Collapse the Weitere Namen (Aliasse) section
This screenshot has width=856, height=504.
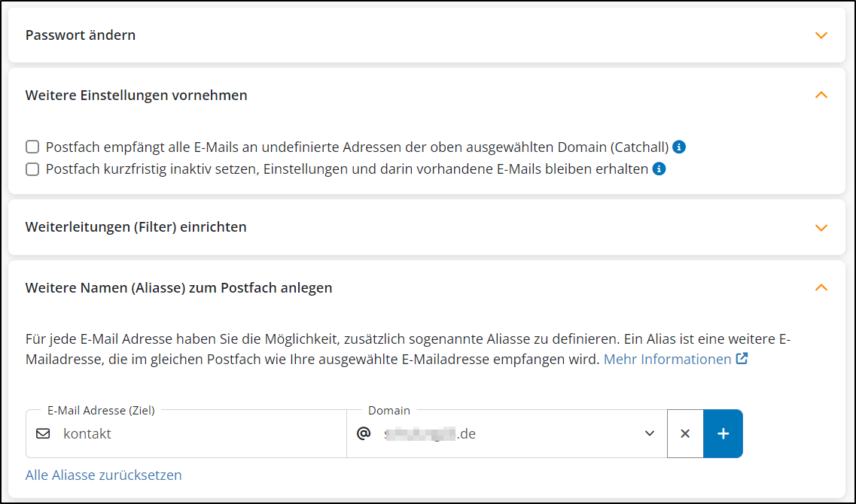(821, 287)
